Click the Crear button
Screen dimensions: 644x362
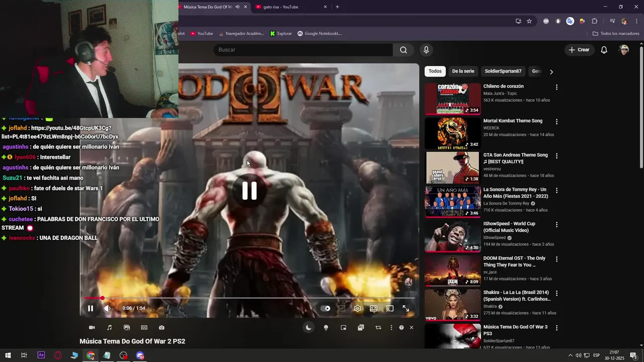(579, 50)
